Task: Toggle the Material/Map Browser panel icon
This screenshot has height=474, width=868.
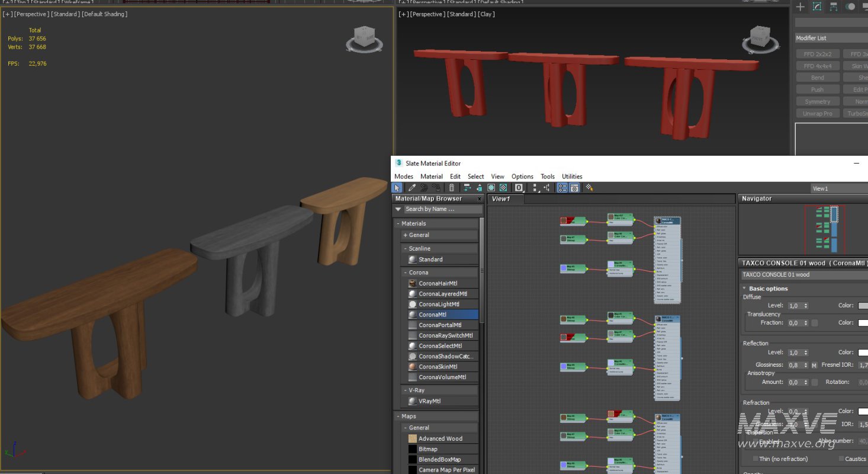Action: [562, 188]
